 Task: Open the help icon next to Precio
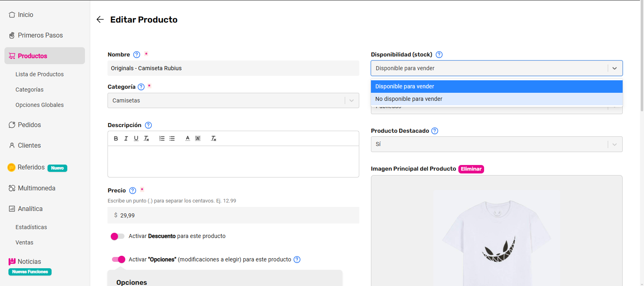point(133,190)
